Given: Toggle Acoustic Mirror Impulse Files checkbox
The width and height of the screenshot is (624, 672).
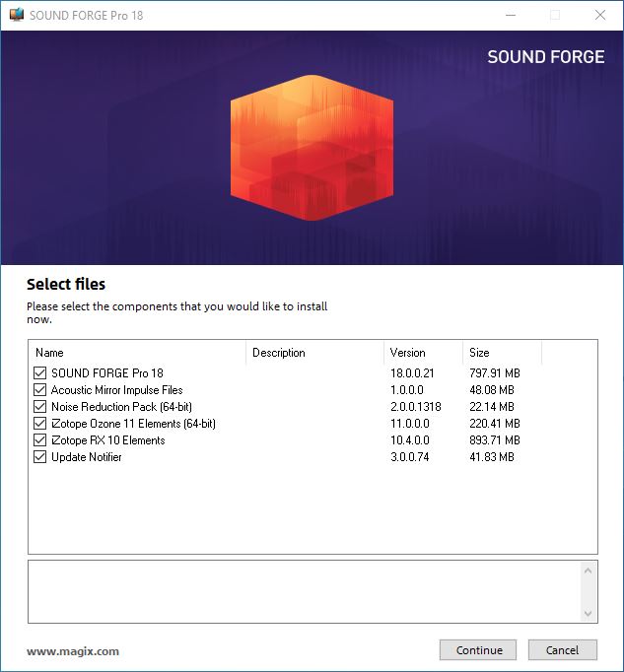Looking at the screenshot, I should [39, 389].
